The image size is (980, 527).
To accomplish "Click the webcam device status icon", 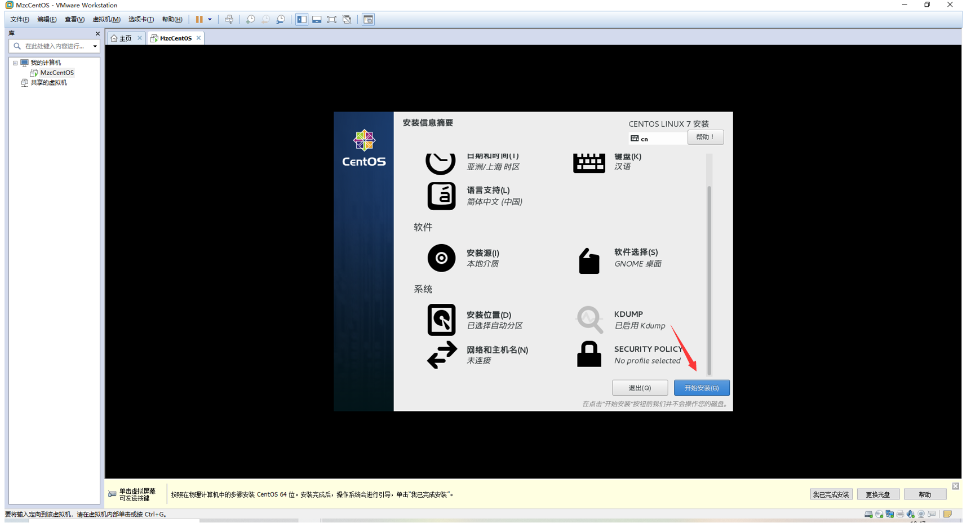I will [921, 514].
